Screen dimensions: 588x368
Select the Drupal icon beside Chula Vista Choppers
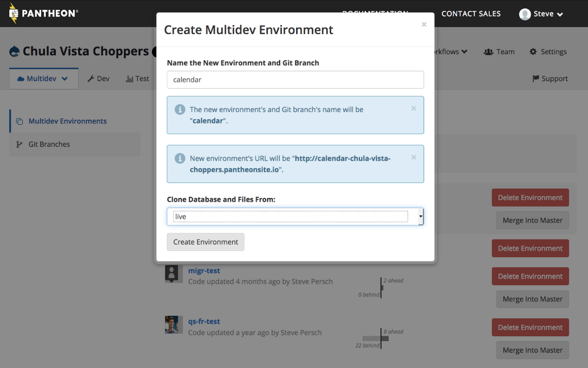coord(13,51)
